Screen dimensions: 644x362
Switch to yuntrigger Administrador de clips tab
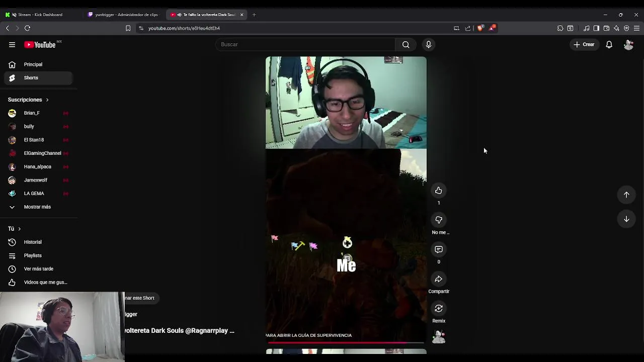[x=123, y=15]
